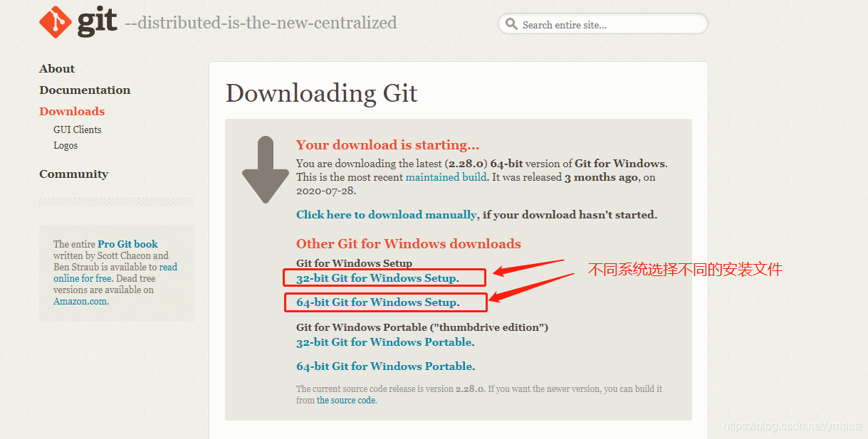Open the Community section

tap(74, 174)
